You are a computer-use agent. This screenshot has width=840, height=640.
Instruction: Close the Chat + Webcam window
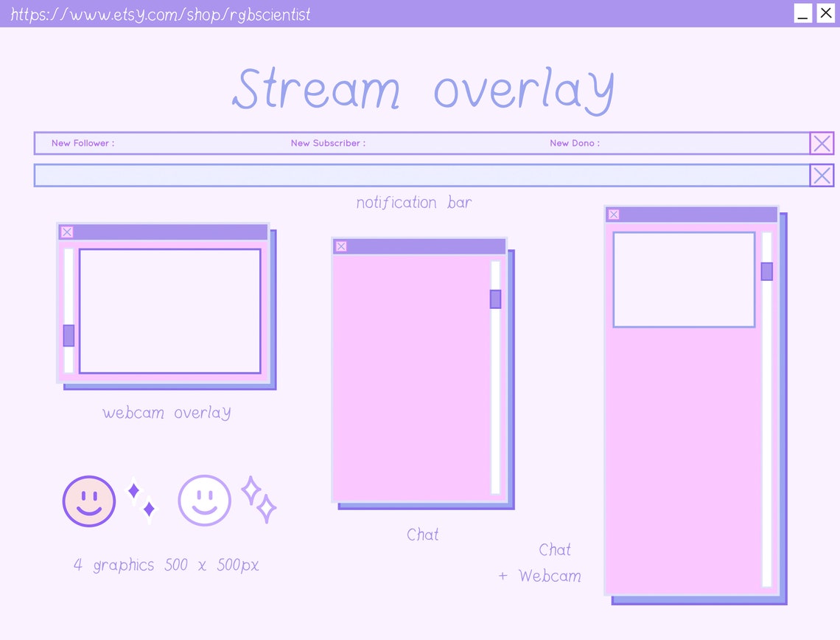614,215
